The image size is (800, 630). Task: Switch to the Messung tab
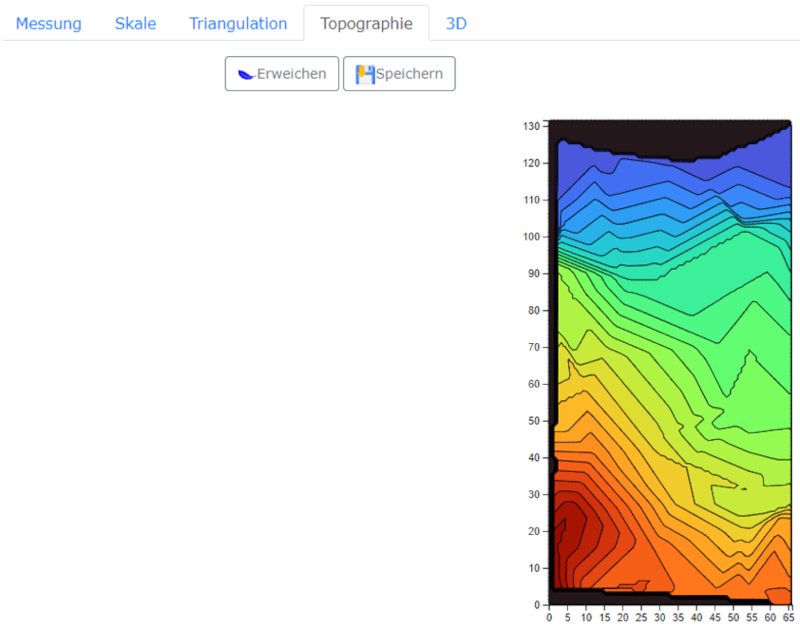pyautogui.click(x=48, y=23)
